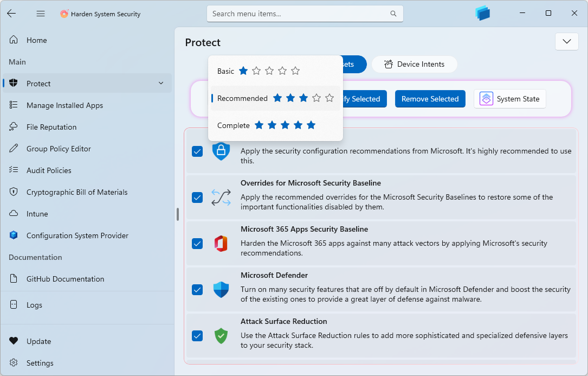The width and height of the screenshot is (588, 376).
Task: Click the File Reputation cloud icon
Action: pyautogui.click(x=14, y=126)
